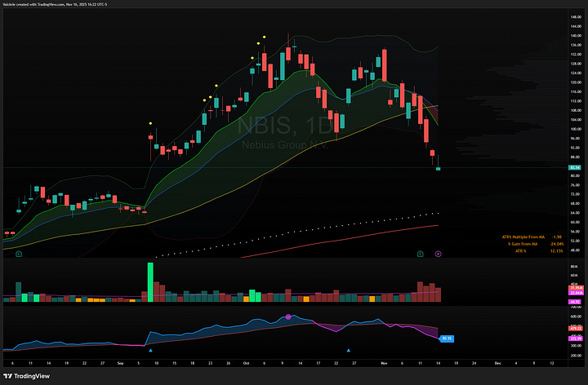Click the 140.00 price axis label
This screenshot has width=588, height=385.
coord(576,36)
